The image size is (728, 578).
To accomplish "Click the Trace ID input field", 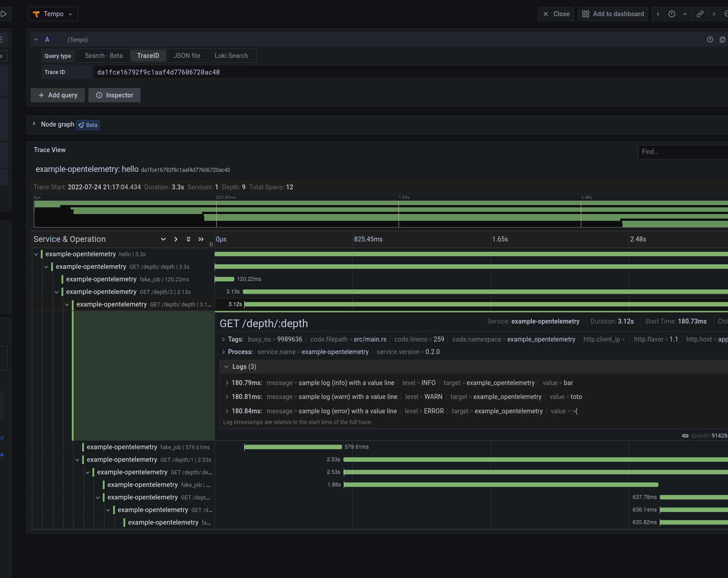I will click(x=410, y=72).
